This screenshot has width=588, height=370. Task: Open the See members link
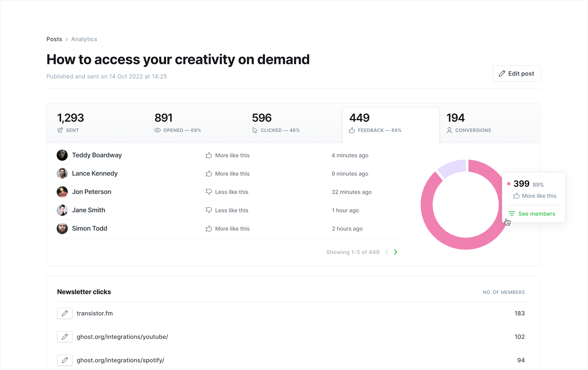click(536, 214)
